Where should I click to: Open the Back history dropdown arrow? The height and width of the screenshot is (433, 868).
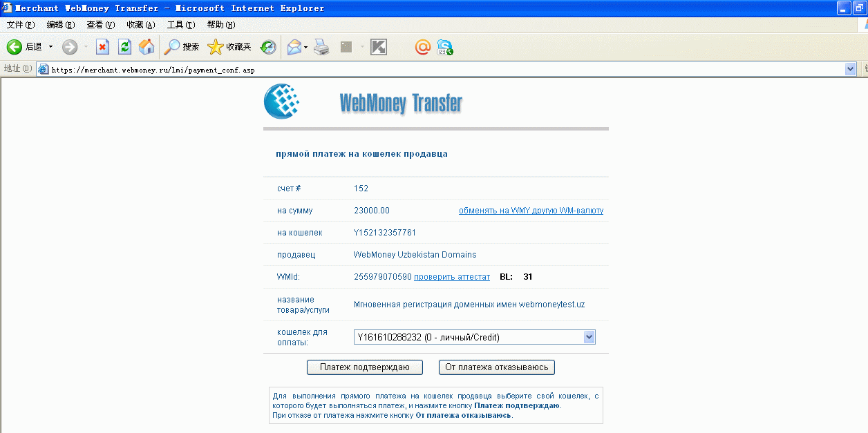pos(50,47)
